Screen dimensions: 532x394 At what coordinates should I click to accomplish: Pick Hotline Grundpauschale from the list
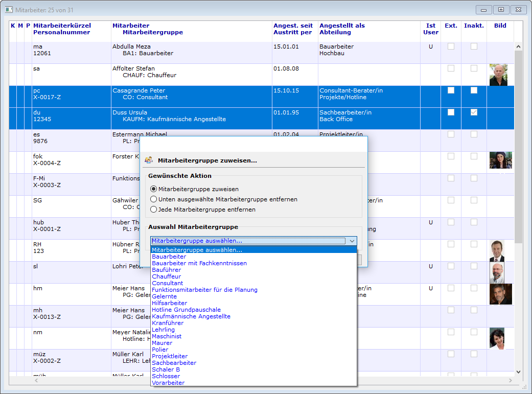pyautogui.click(x=186, y=310)
